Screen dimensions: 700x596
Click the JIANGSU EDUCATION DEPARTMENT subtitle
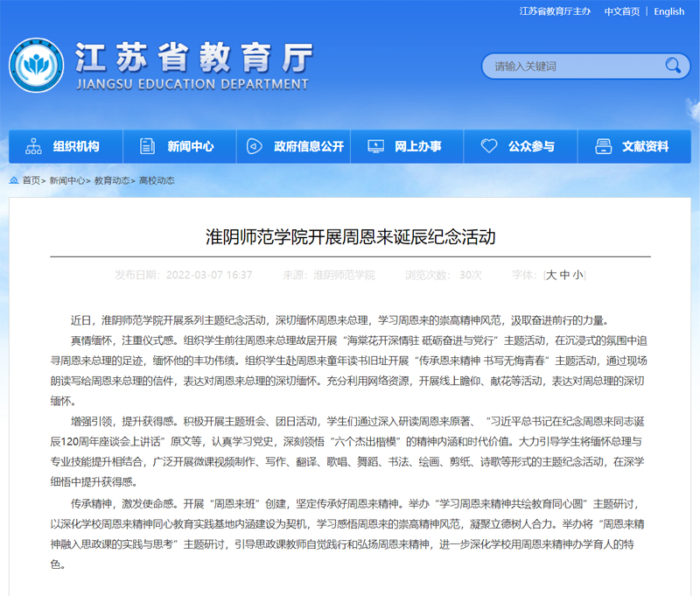192,84
